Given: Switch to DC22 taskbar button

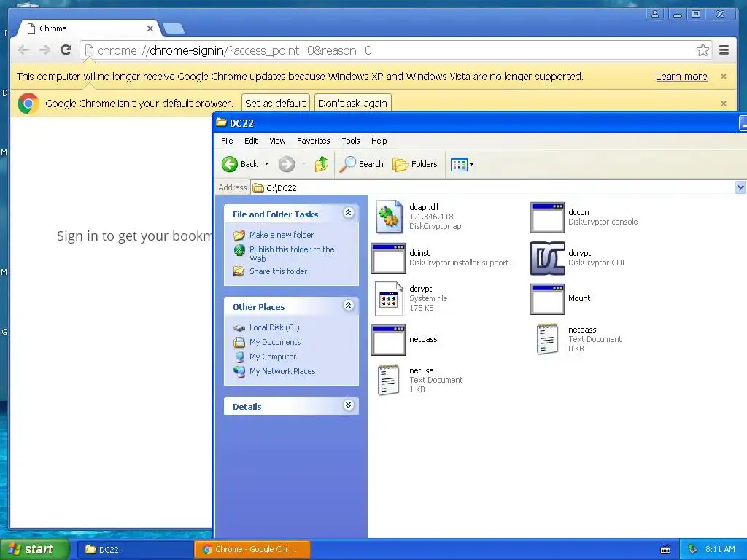Looking at the screenshot, I should point(134,550).
